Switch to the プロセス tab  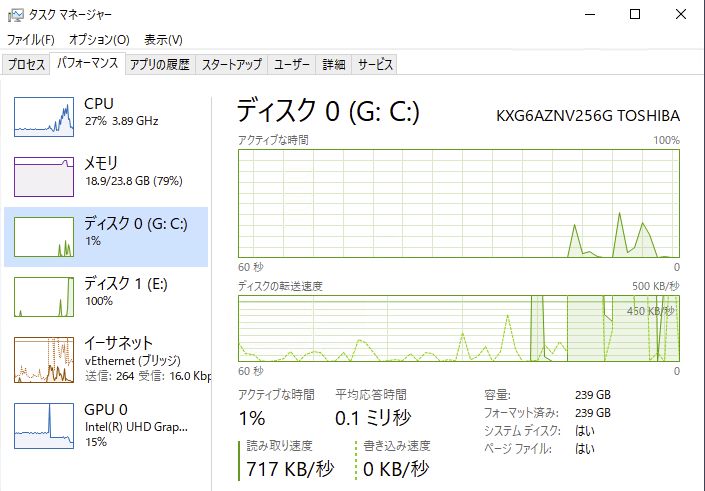point(26,65)
